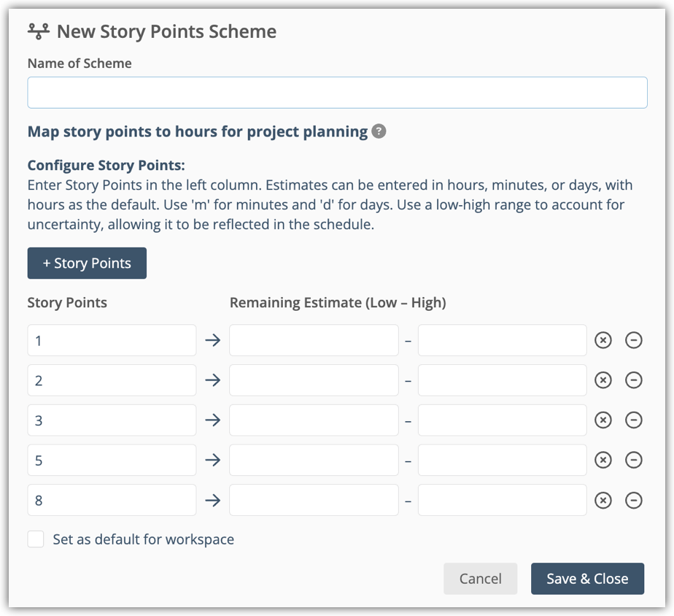
Task: Clear the row for story point 3
Action: tap(603, 420)
